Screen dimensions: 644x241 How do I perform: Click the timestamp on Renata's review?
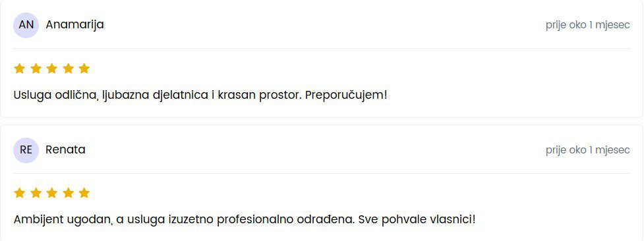tap(588, 150)
